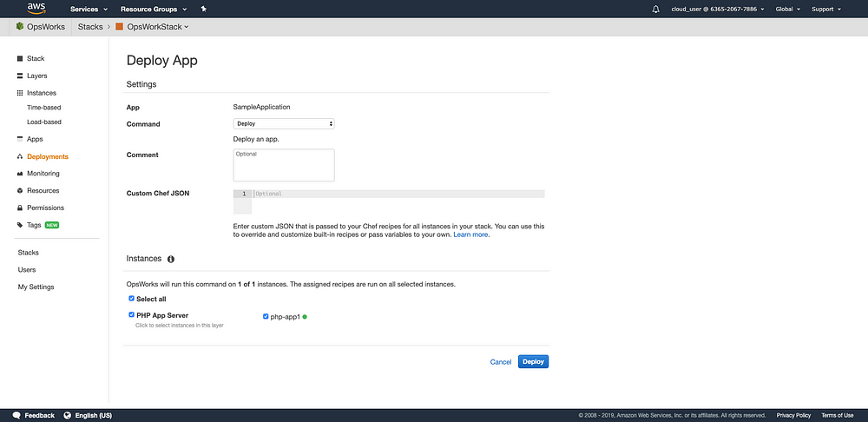Image resolution: width=868 pixels, height=422 pixels.
Task: Click the Feedback button in footer
Action: (33, 415)
